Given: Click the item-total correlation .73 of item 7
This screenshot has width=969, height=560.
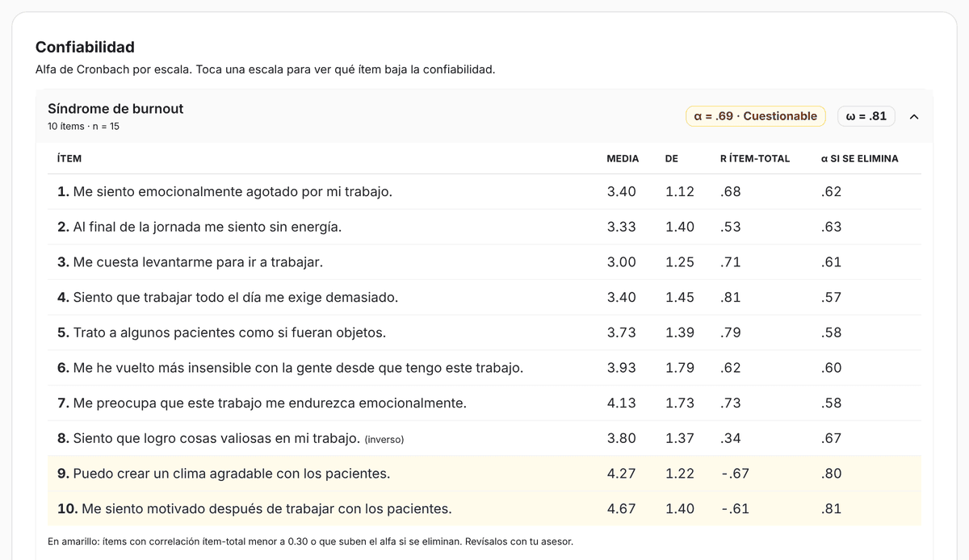Looking at the screenshot, I should (730, 403).
